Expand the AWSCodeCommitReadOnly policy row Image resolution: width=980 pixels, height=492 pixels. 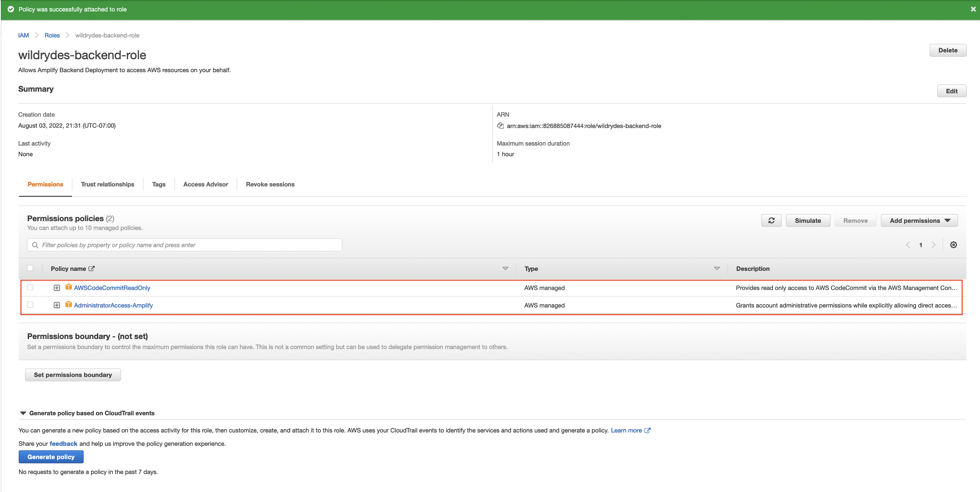click(x=57, y=288)
